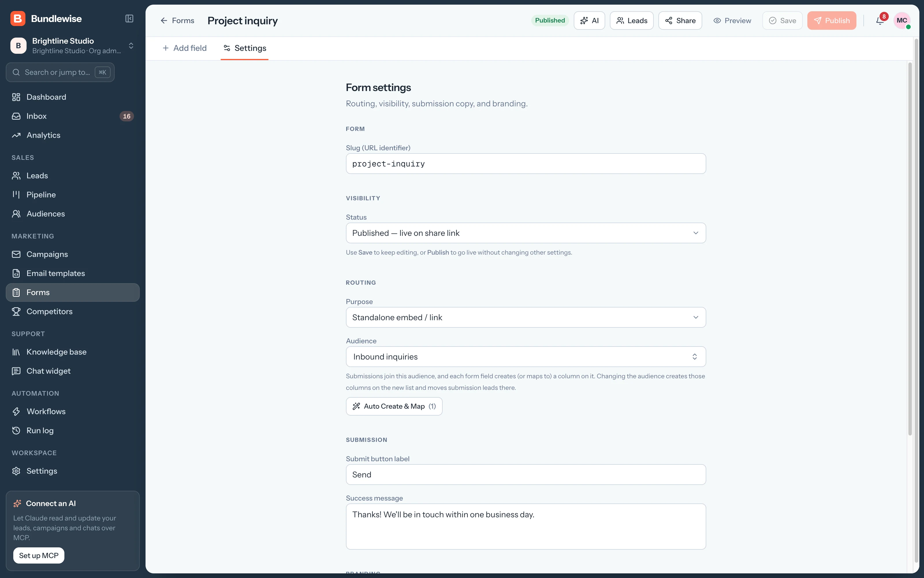924x578 pixels.
Task: Open Email templates
Action: click(x=72, y=274)
